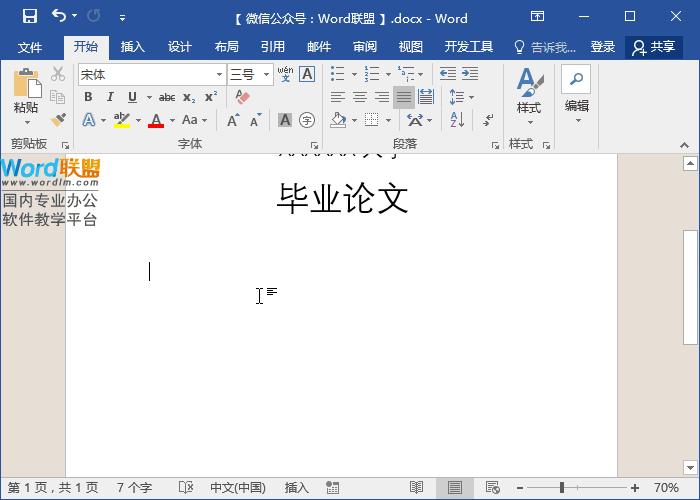
Task: Click the Sort A-Z icon
Action: pos(457,120)
